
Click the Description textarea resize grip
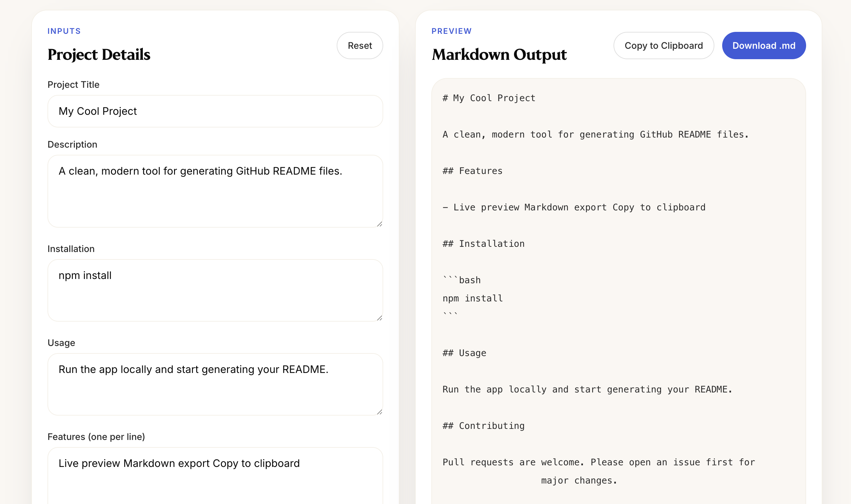pyautogui.click(x=379, y=223)
